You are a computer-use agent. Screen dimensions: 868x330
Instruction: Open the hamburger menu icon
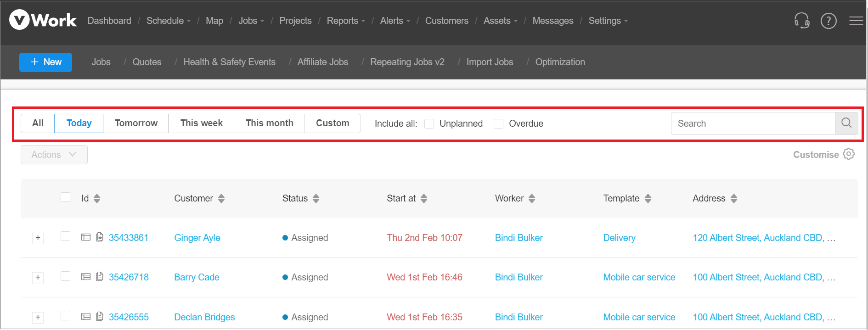(856, 21)
